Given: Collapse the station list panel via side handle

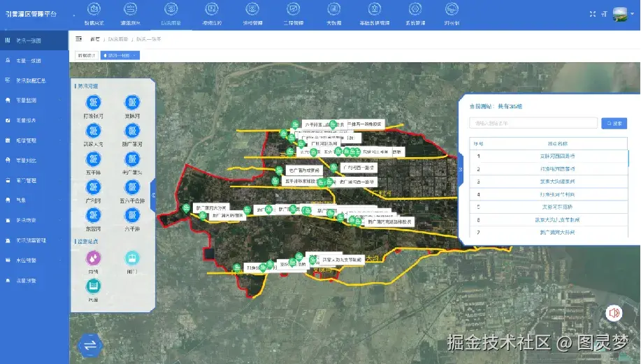Looking at the screenshot, I should (459, 170).
